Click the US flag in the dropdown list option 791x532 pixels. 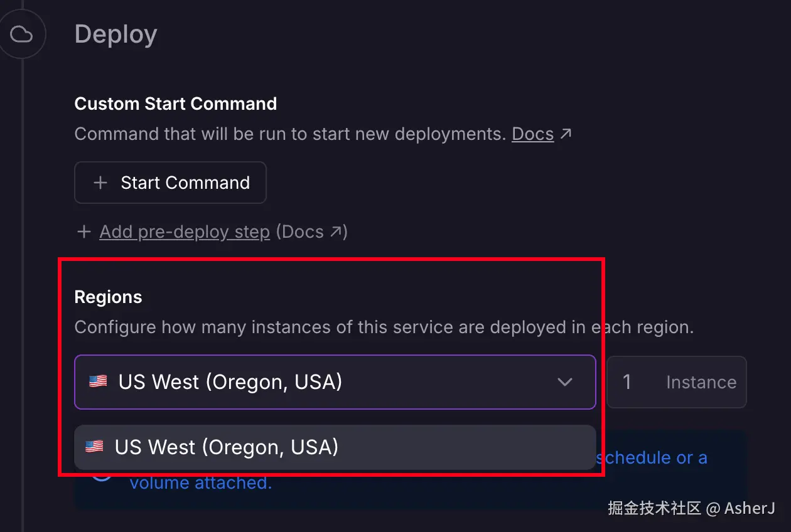coord(94,447)
